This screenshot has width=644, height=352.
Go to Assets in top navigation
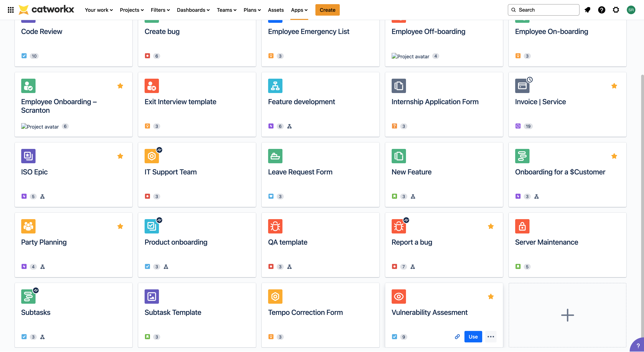[276, 10]
